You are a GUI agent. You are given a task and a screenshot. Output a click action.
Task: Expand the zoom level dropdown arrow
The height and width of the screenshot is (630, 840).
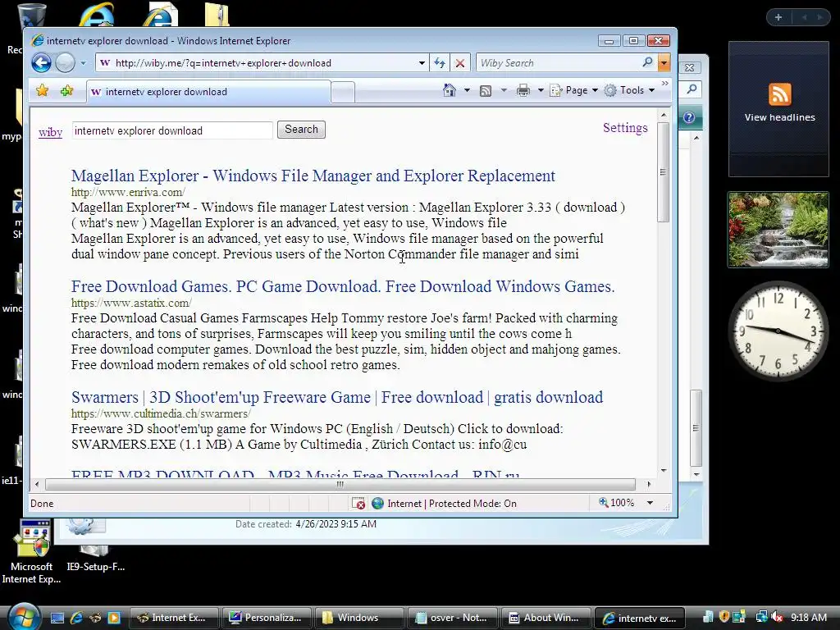[650, 503]
